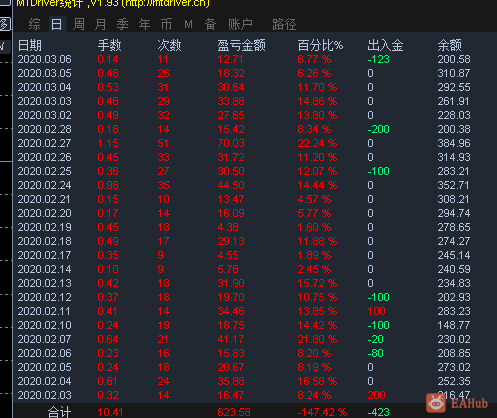The image size is (497, 418).
Task: Select the date cell 2020.02.07
Action: (44, 339)
